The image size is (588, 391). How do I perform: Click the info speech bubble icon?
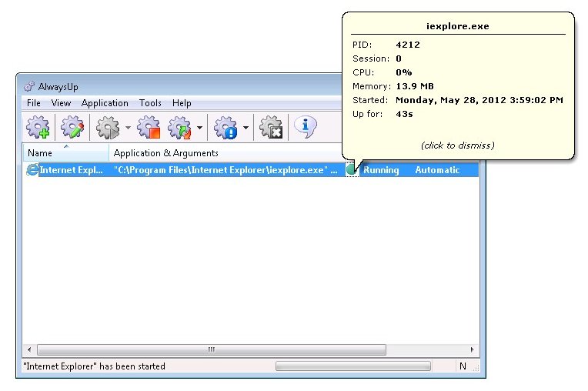point(306,127)
